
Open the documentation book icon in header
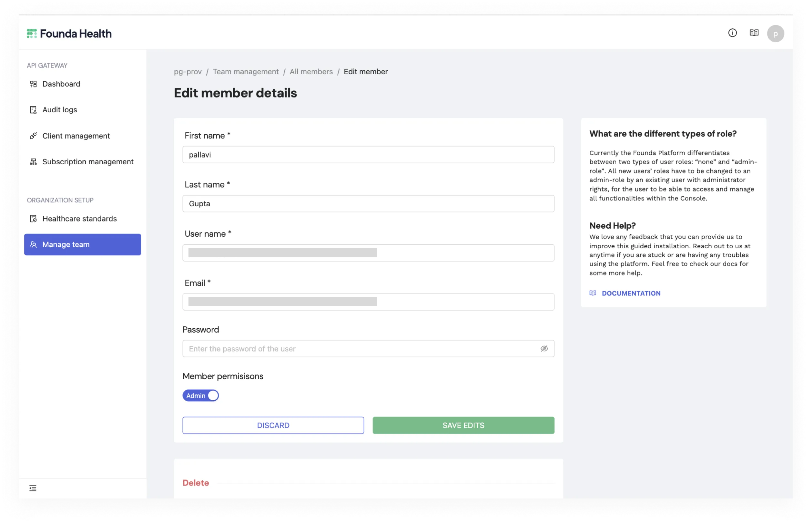[754, 33]
